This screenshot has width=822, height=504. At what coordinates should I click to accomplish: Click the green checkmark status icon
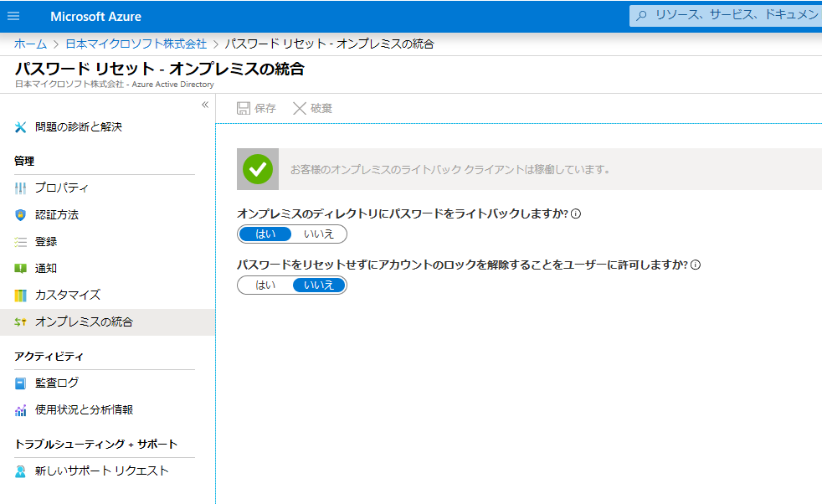click(258, 169)
